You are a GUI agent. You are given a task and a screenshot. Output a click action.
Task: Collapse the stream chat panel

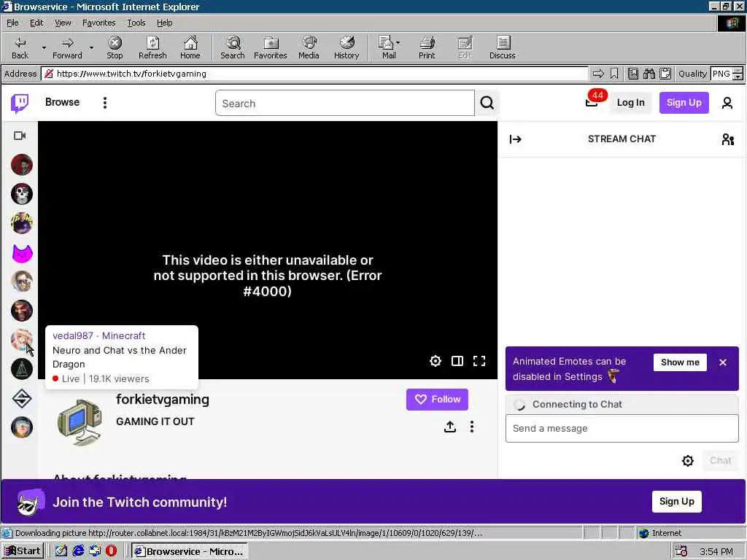tap(516, 139)
